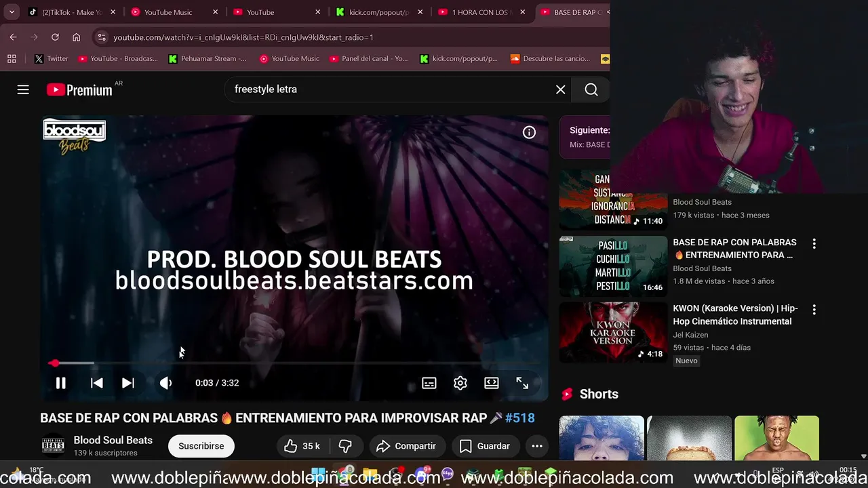Open more actions ellipsis below video
The width and height of the screenshot is (868, 488).
click(536, 446)
